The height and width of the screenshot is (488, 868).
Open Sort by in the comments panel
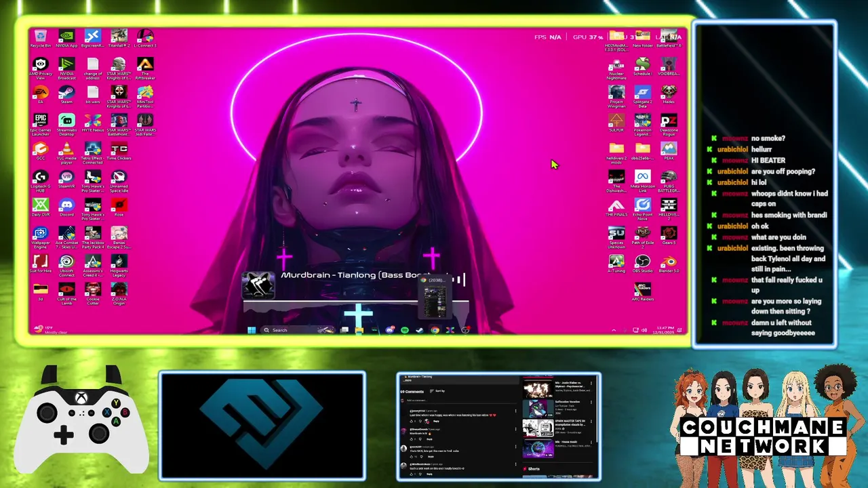[439, 391]
